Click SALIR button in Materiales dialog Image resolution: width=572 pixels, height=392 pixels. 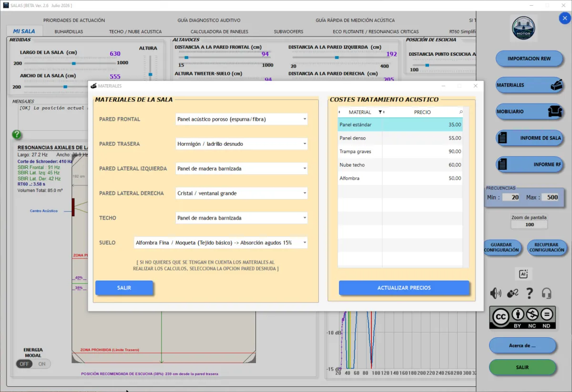pos(124,288)
